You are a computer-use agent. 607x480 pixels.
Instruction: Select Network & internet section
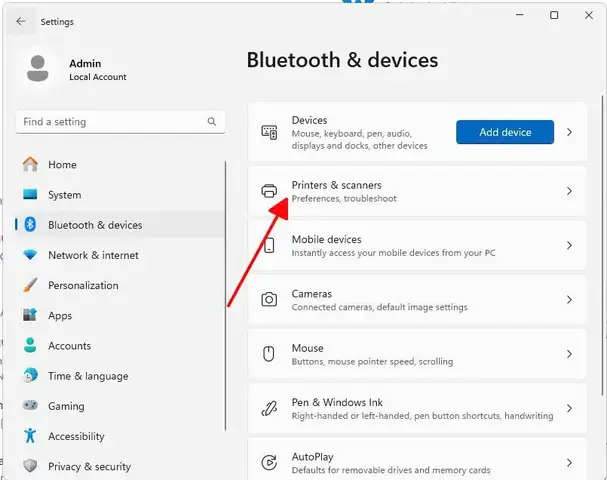[120, 255]
